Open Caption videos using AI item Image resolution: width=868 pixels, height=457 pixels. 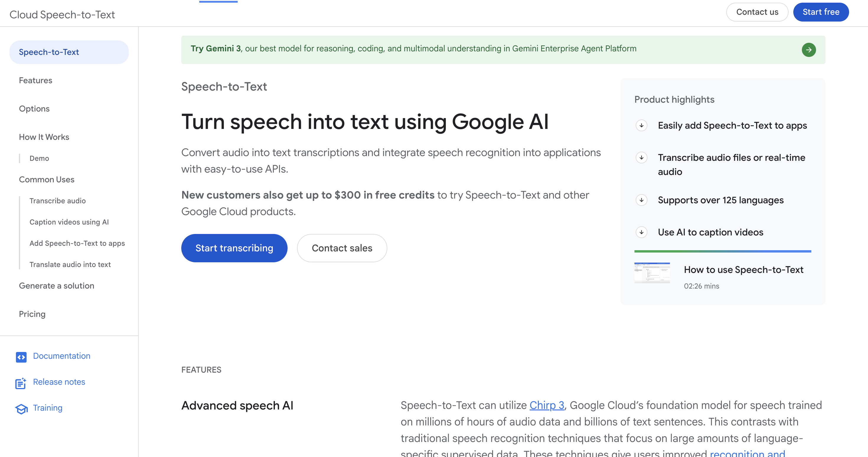[x=69, y=222]
